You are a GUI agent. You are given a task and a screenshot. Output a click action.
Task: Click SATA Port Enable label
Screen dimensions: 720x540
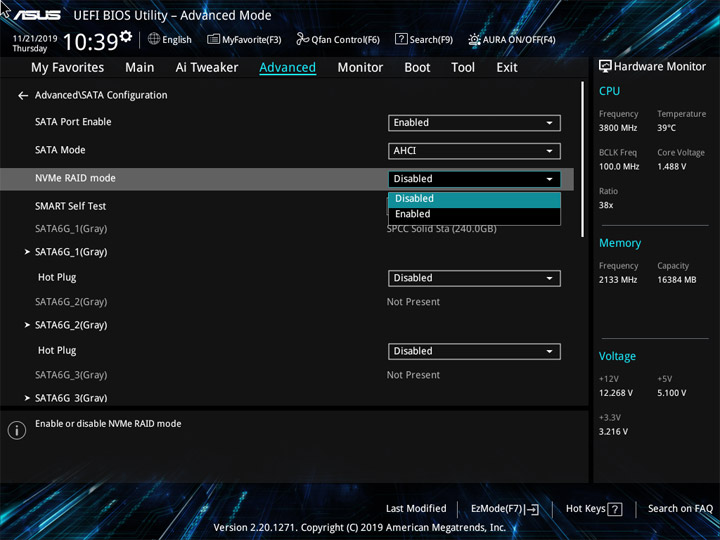(x=73, y=122)
